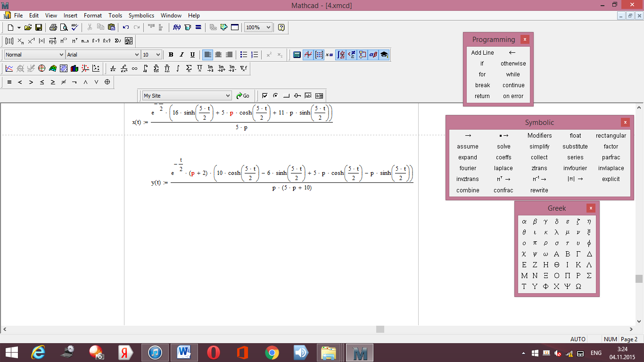
Task: Insert a radio button control
Action: coord(275,96)
